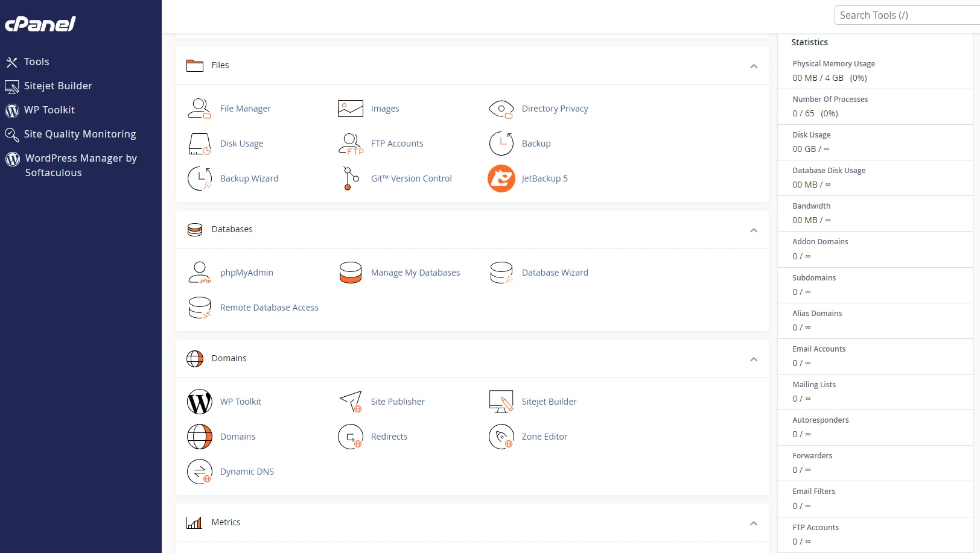The width and height of the screenshot is (980, 553).
Task: Click the Remote Database Access link
Action: [269, 308]
